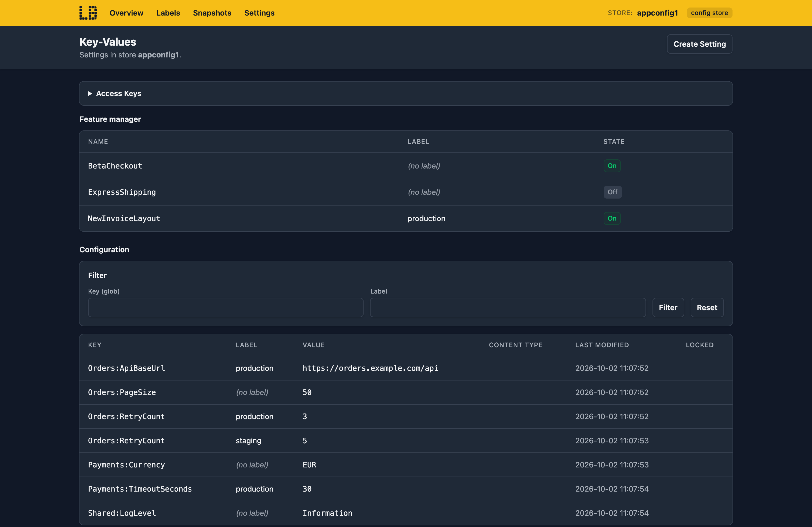This screenshot has height=527, width=812.
Task: Toggle ExpressShipping Off state badge
Action: pos(612,192)
